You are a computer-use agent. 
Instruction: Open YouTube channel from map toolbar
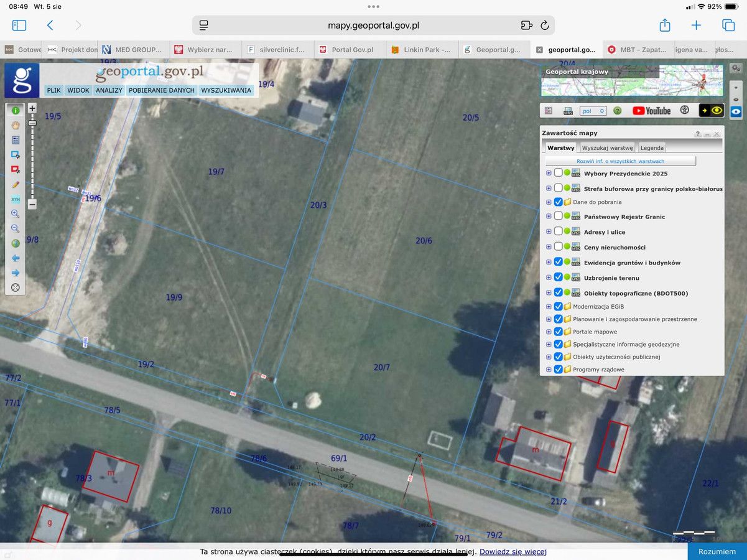(x=651, y=111)
